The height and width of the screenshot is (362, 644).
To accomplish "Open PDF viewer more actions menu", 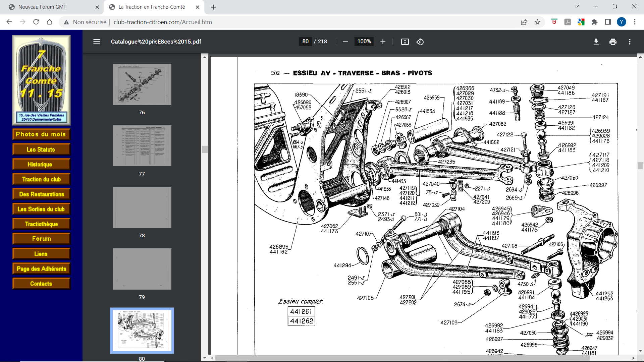I will pos(630,42).
